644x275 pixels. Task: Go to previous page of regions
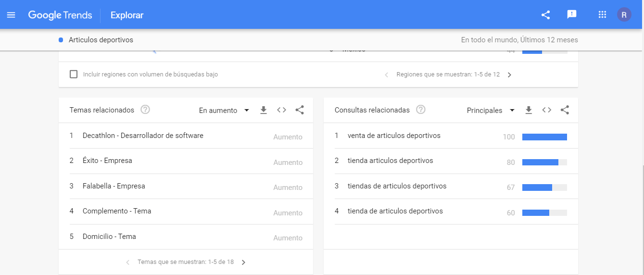[x=387, y=75]
